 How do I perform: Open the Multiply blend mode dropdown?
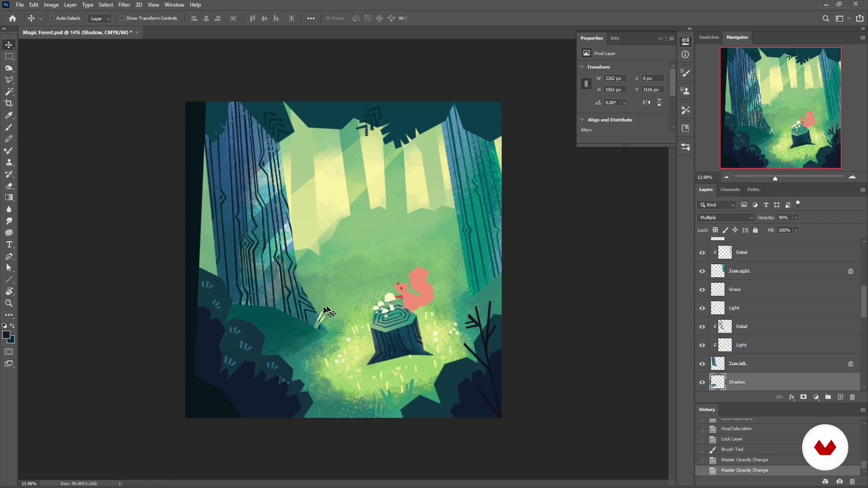coord(726,218)
